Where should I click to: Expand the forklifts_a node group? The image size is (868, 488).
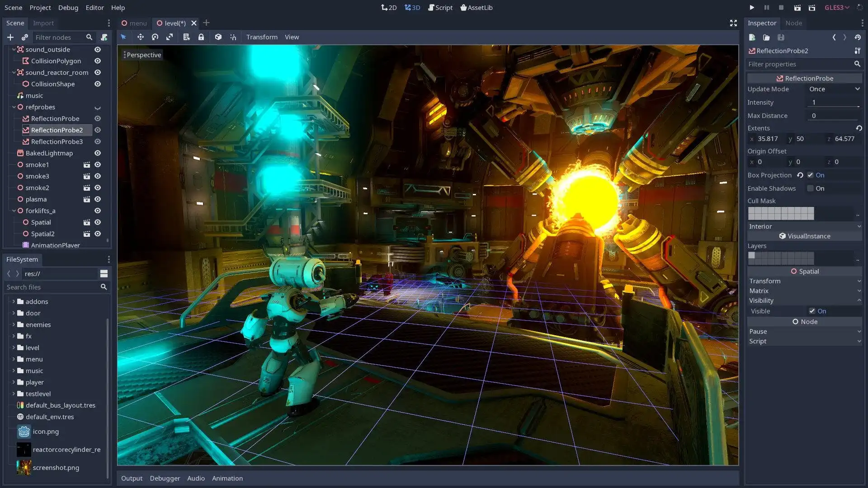point(14,210)
